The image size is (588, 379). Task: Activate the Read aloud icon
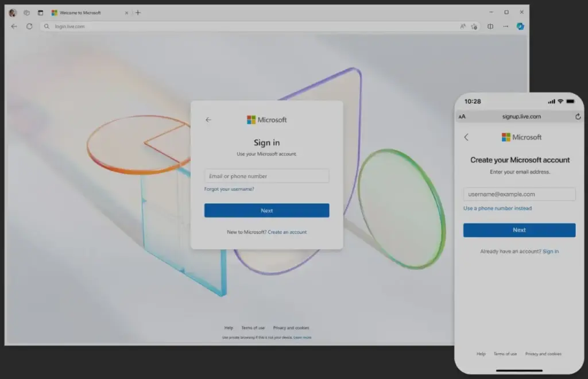tap(463, 26)
